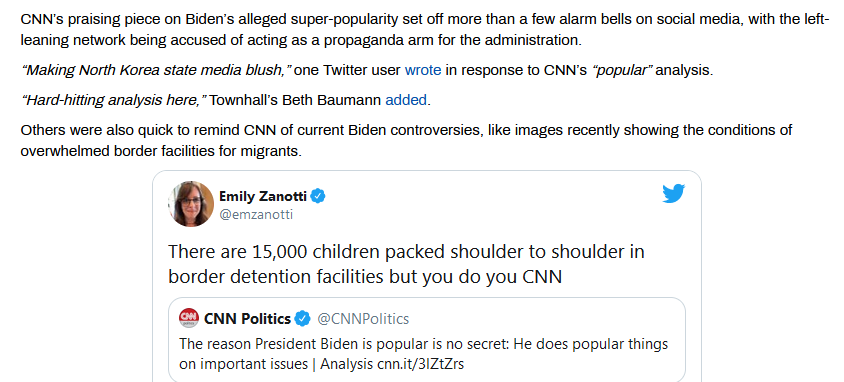Click the tweet text about 15,000 children
The image size is (844, 382).
(406, 264)
